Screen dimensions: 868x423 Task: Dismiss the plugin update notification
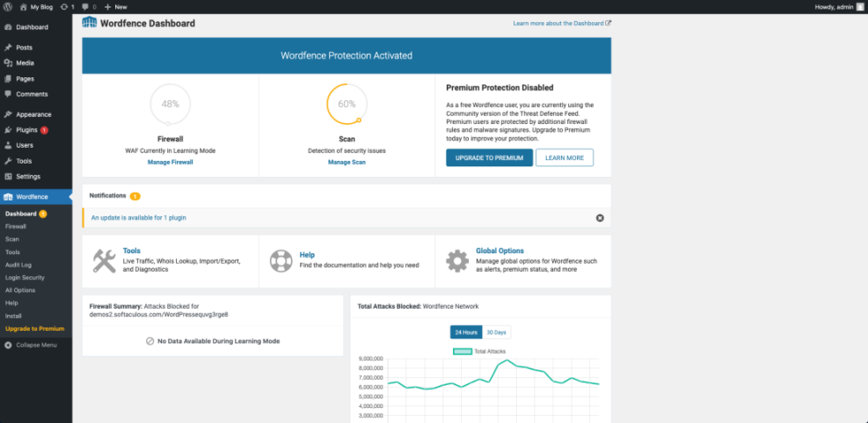point(600,217)
